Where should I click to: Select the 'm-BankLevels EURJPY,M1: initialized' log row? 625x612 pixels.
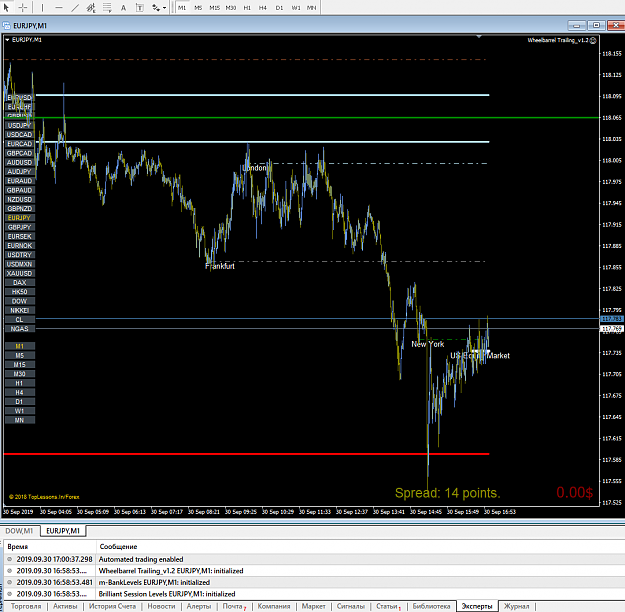[x=314, y=582]
